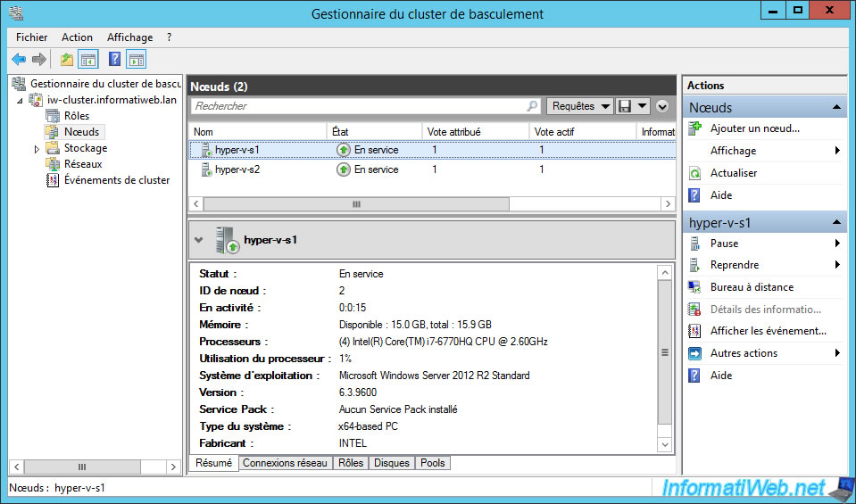Viewport: 856px width, 504px height.
Task: Open the Fichier menu
Action: click(x=31, y=37)
